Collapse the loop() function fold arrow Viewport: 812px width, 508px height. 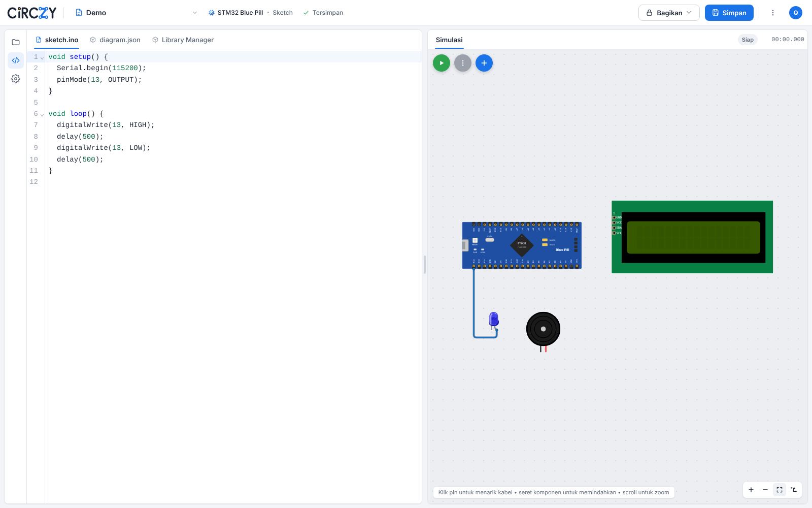[42, 114]
